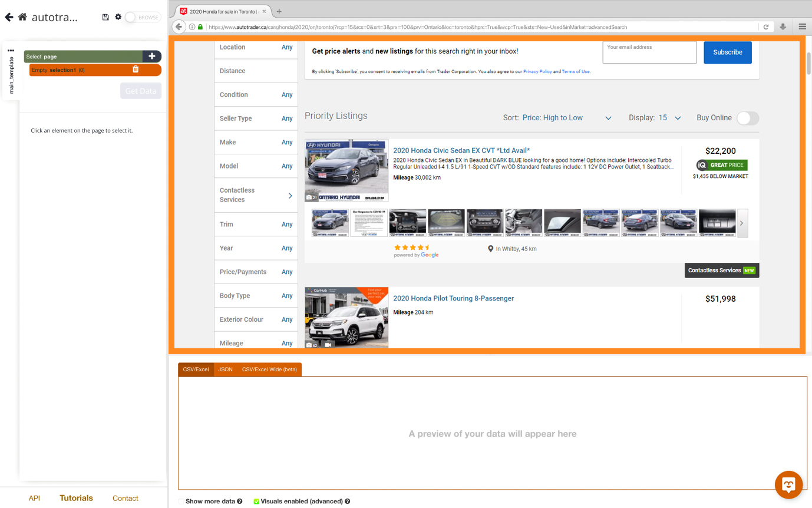Save project with floppy disk icon

coord(105,17)
